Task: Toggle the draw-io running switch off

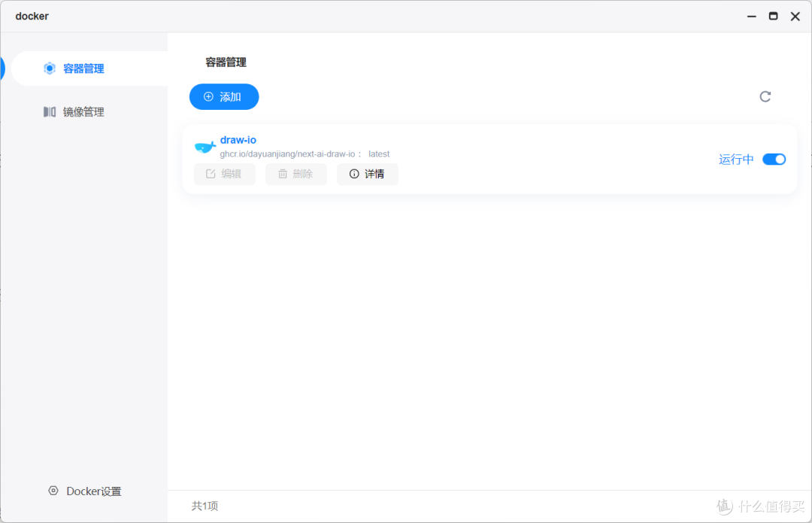Action: click(774, 159)
